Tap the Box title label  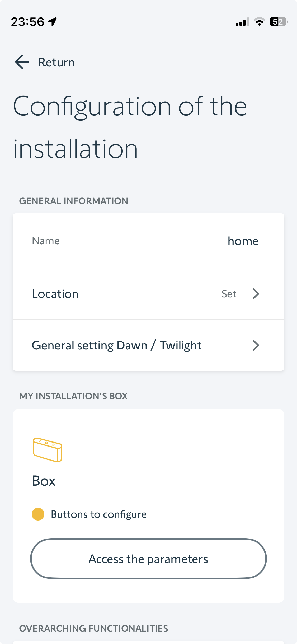(x=44, y=481)
